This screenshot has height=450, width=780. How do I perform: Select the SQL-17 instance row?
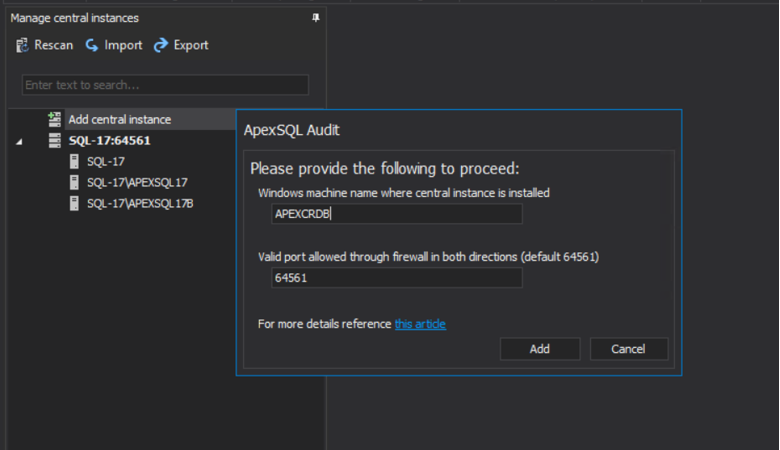(106, 162)
